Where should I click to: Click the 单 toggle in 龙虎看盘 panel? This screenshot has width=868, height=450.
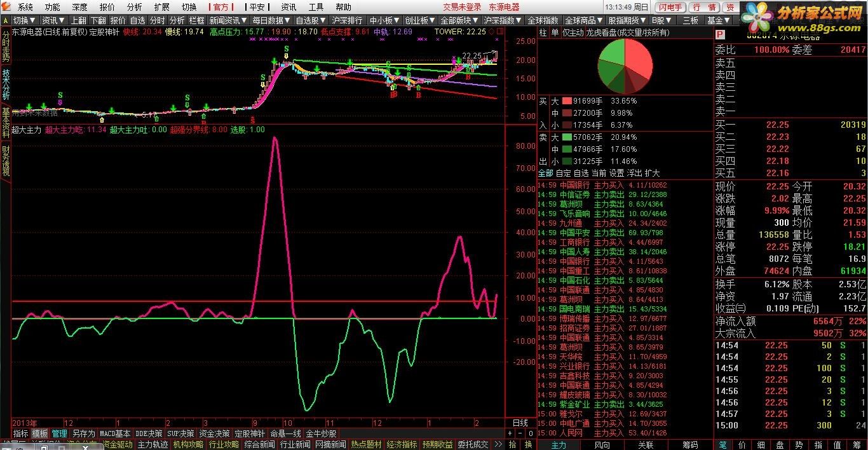[x=554, y=32]
